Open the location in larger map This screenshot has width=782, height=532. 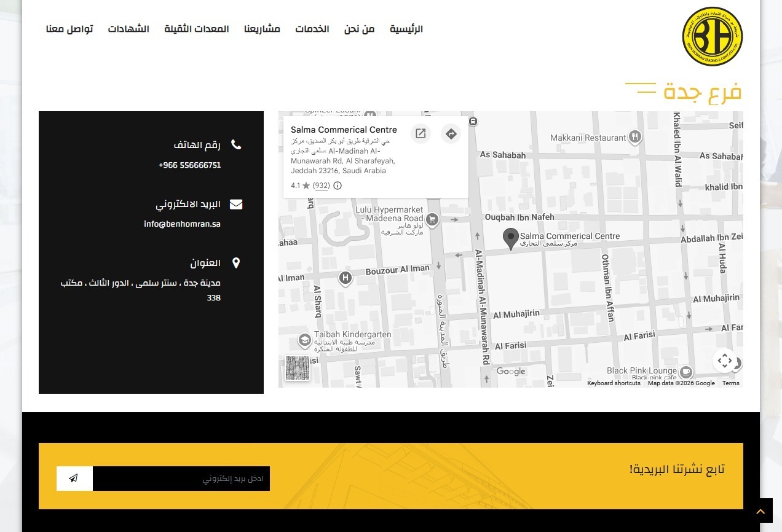point(421,134)
